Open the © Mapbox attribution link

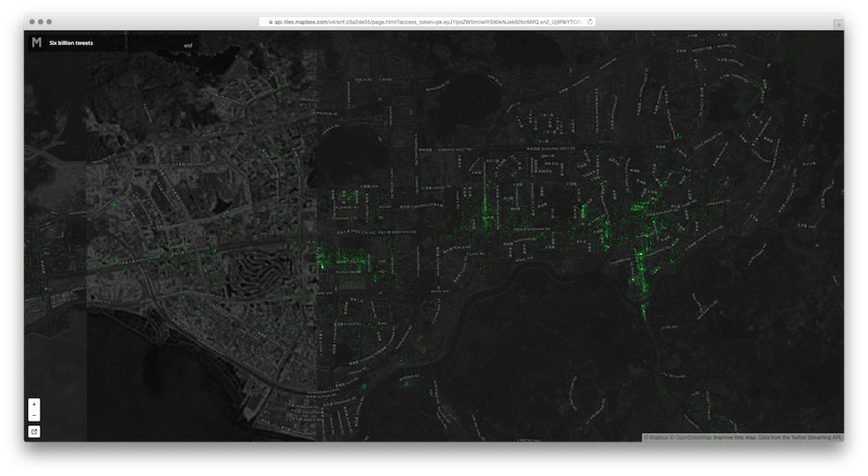656,437
